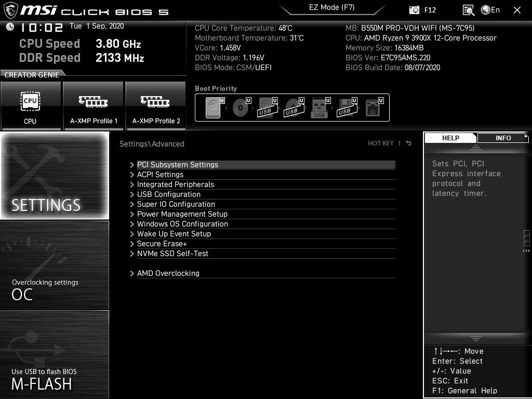Screen dimensions: 532x399
Task: Click the CPU Core Temperature reading
Action: tap(243, 28)
